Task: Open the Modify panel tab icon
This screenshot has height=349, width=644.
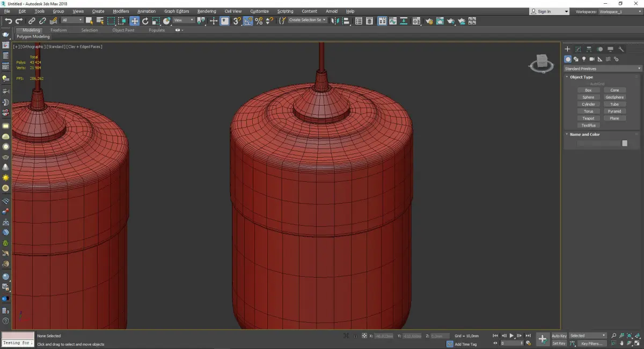Action: coord(578,49)
